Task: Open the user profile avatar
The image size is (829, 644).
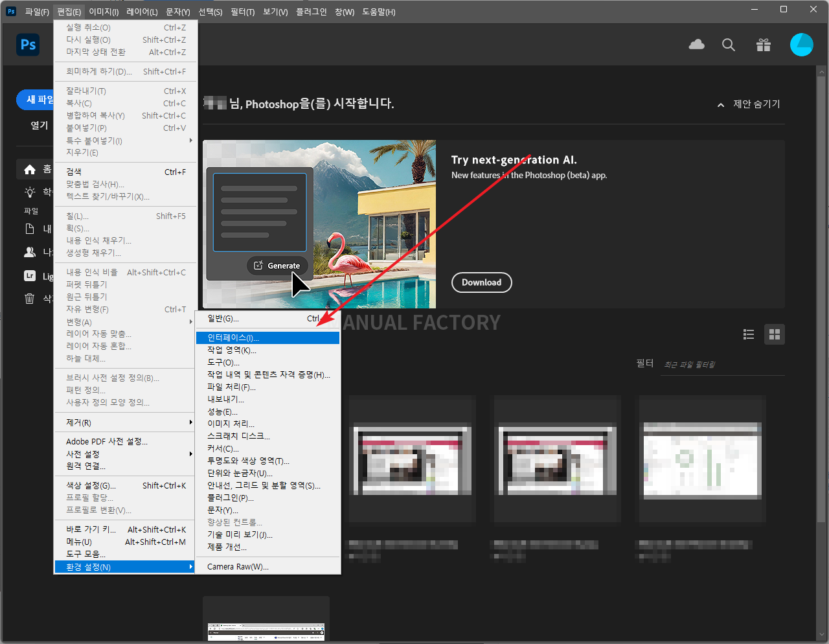Action: [801, 45]
